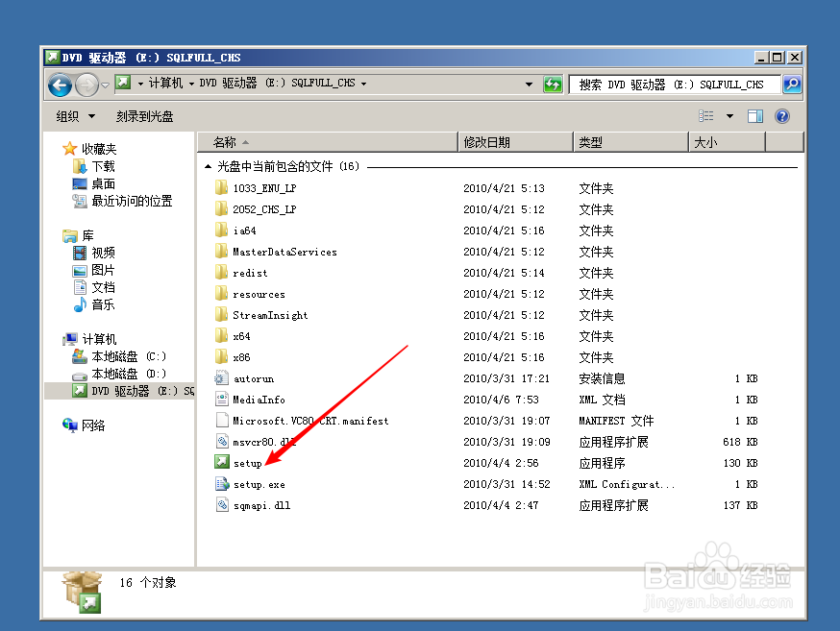
Task: Open the 文档 library
Action: tap(103, 287)
